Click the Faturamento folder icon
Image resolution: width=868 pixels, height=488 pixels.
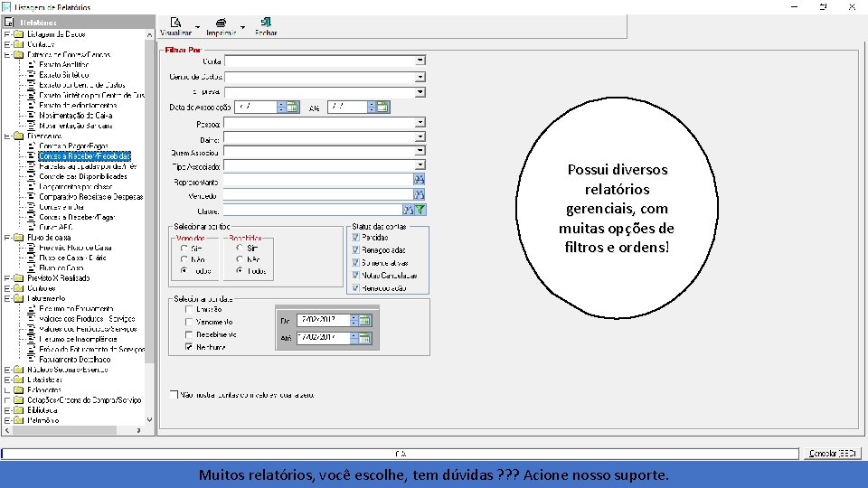pos(19,298)
